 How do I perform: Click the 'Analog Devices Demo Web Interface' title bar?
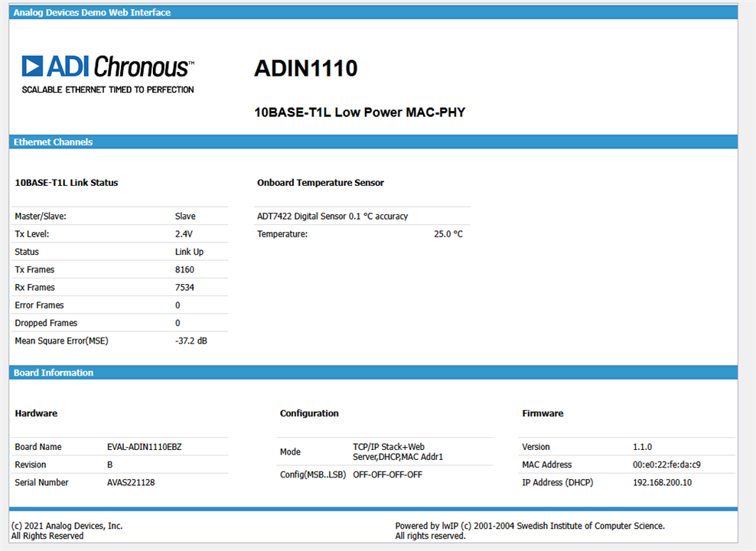[373, 12]
